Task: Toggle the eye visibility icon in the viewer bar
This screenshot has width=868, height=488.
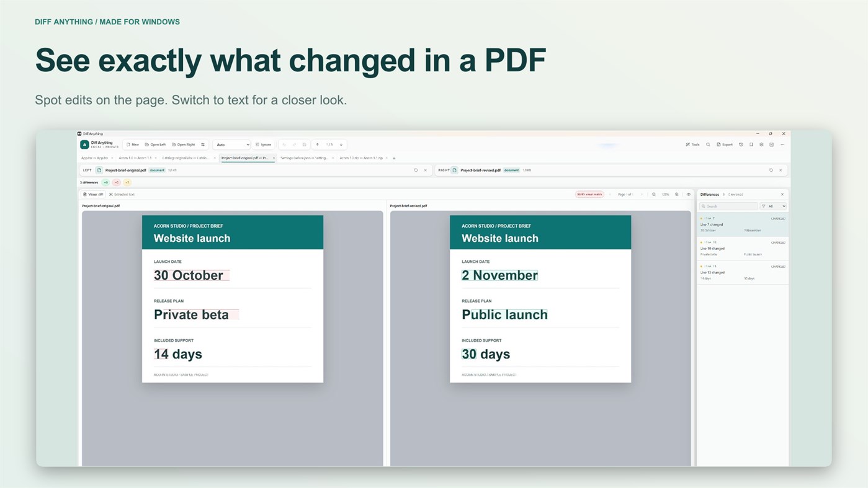Action: pos(688,194)
